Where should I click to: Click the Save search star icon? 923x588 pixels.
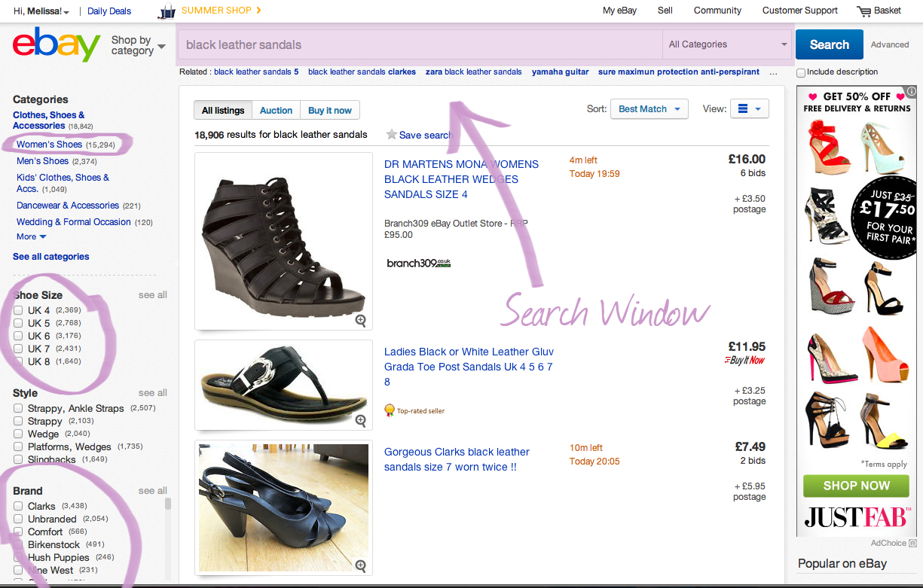point(391,135)
